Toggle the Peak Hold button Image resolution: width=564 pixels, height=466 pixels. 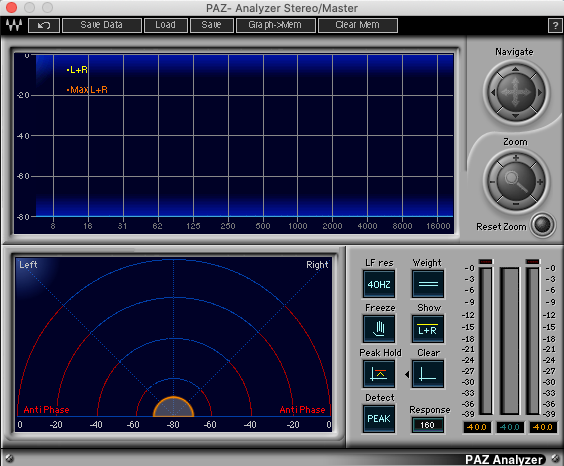(x=379, y=374)
